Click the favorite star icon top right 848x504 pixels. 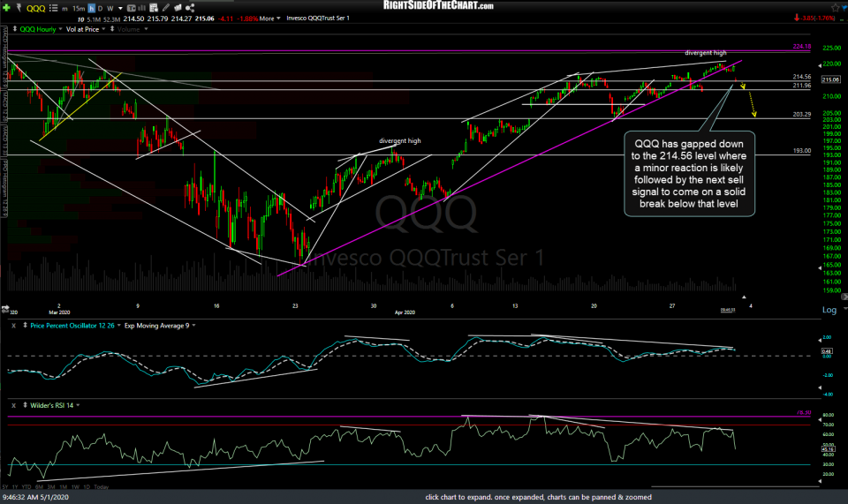(835, 8)
